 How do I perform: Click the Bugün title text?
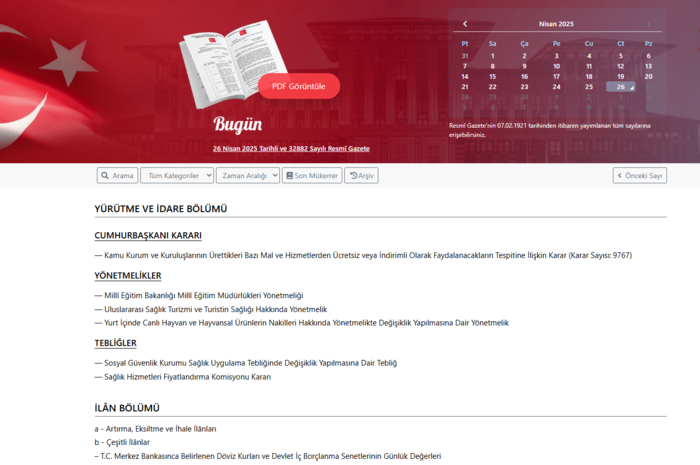tap(238, 125)
